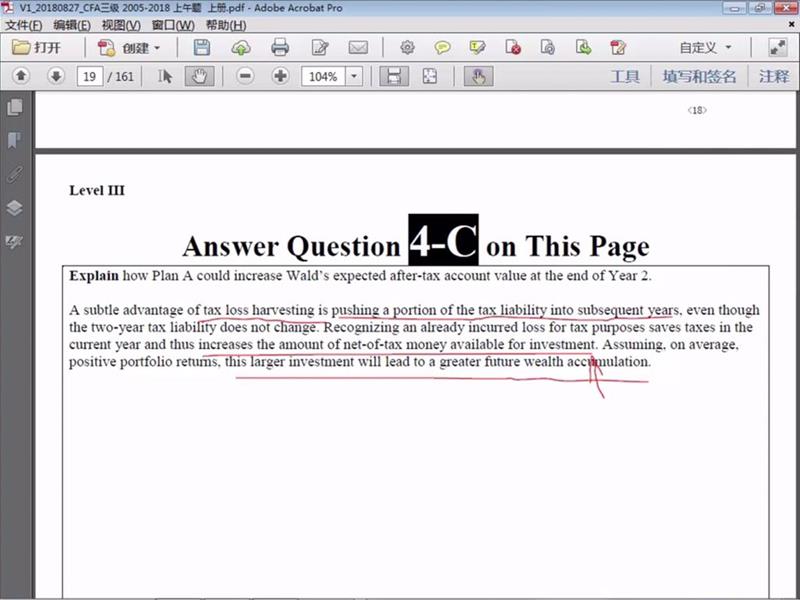Choose the text selection cursor tool
This screenshot has width=800, height=600.
coord(165,77)
